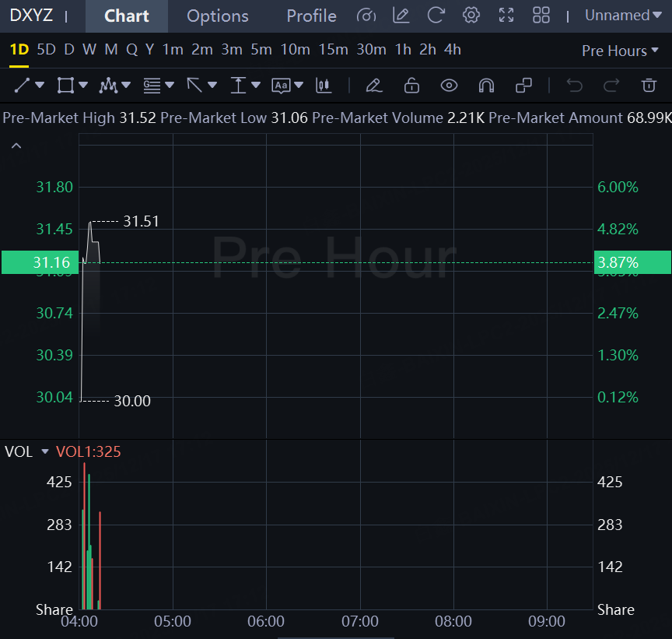Collapse the chart panel with up chevron

coord(16,146)
